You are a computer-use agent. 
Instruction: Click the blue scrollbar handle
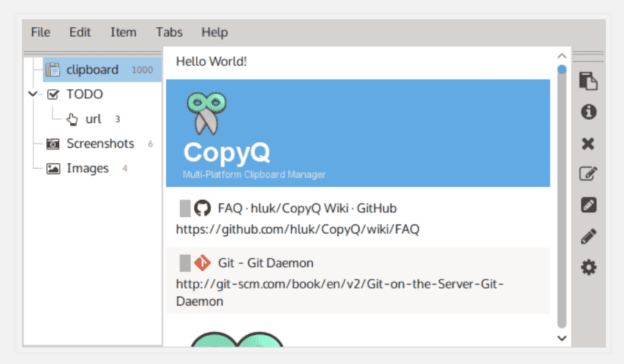coord(561,70)
